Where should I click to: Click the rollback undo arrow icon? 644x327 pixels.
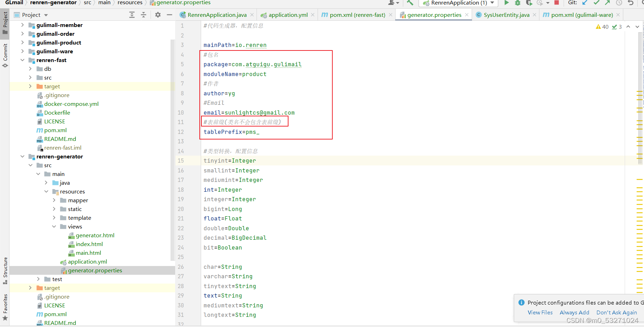[631, 3]
